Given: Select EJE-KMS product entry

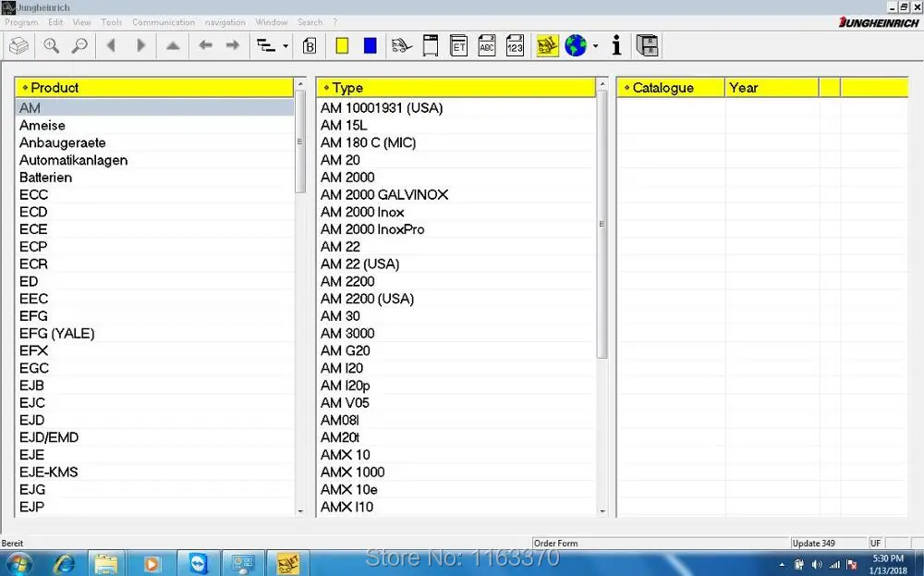Looking at the screenshot, I should point(154,472).
